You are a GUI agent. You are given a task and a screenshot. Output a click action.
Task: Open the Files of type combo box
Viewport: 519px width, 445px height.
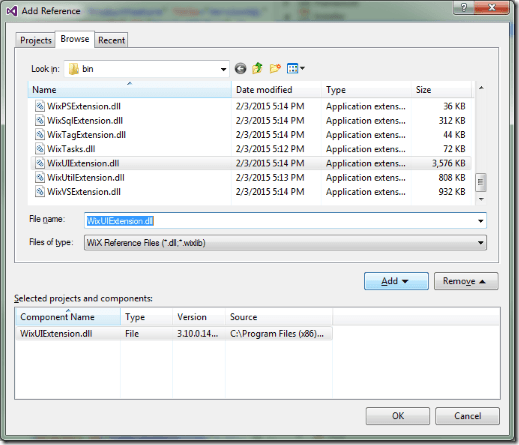click(x=285, y=243)
